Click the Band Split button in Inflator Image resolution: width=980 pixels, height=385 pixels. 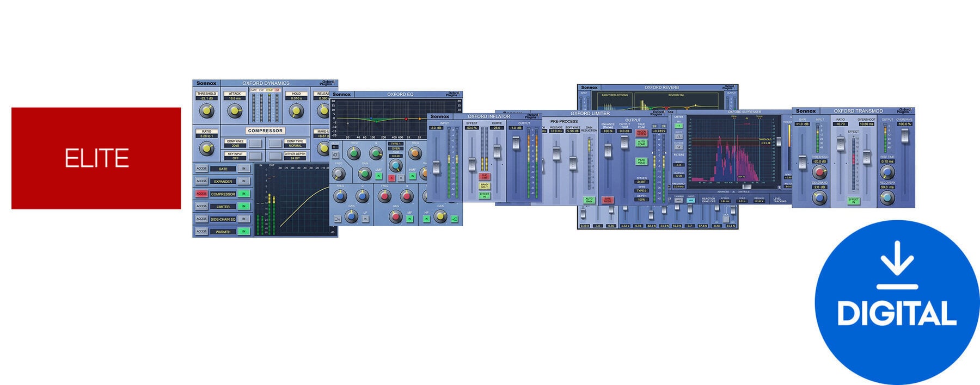485,186
